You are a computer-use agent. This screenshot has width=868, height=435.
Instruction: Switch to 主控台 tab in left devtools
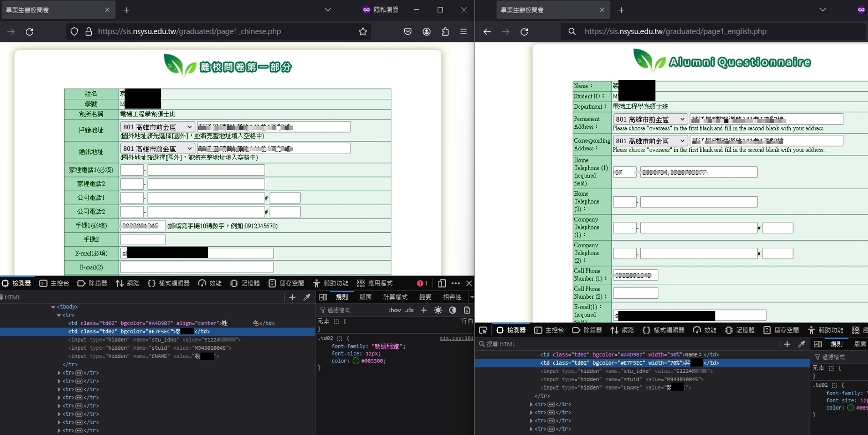54,283
